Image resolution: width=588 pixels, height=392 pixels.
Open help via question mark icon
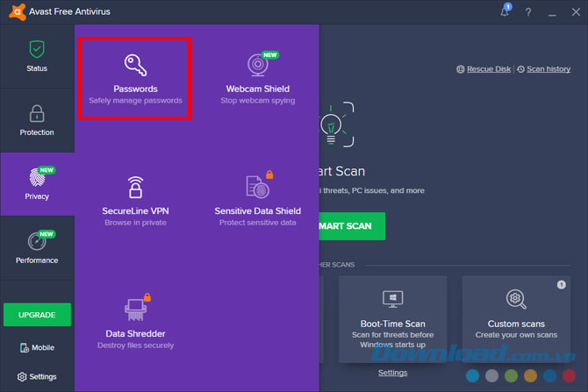[528, 12]
